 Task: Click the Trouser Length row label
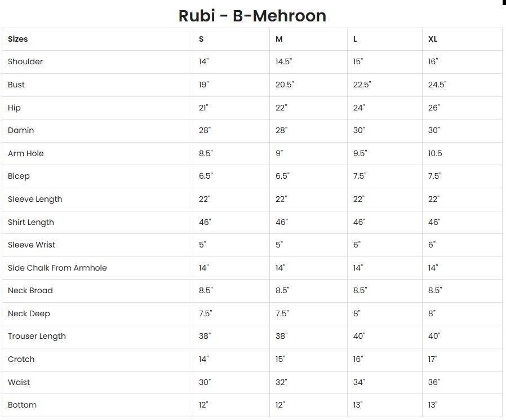37,336
